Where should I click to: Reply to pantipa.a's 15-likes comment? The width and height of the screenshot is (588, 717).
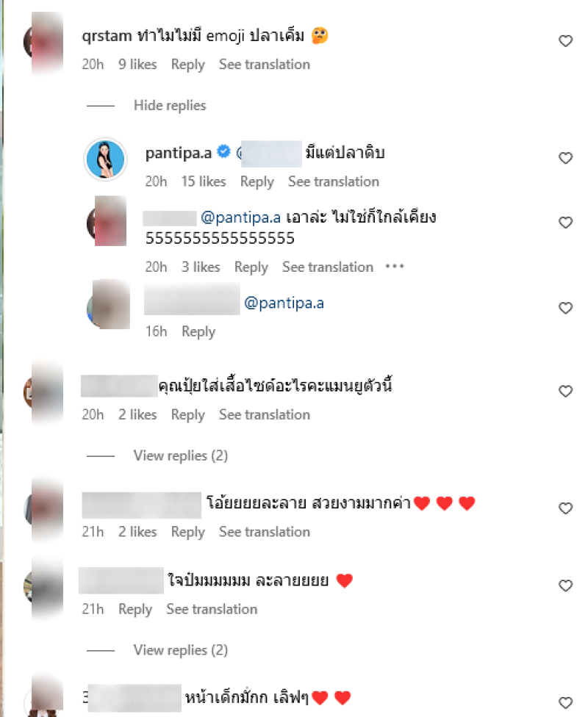point(257,182)
